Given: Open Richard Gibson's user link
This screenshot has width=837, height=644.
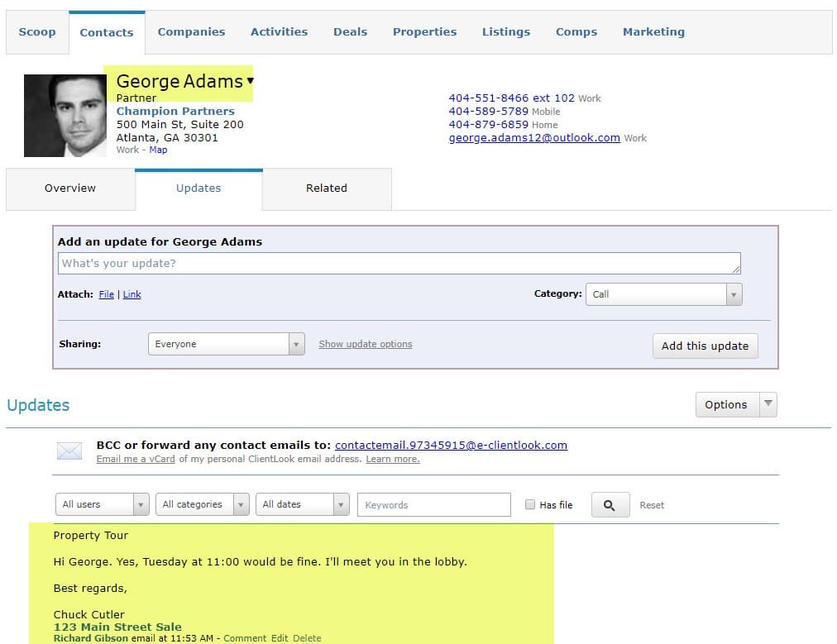Looking at the screenshot, I should click(91, 638).
